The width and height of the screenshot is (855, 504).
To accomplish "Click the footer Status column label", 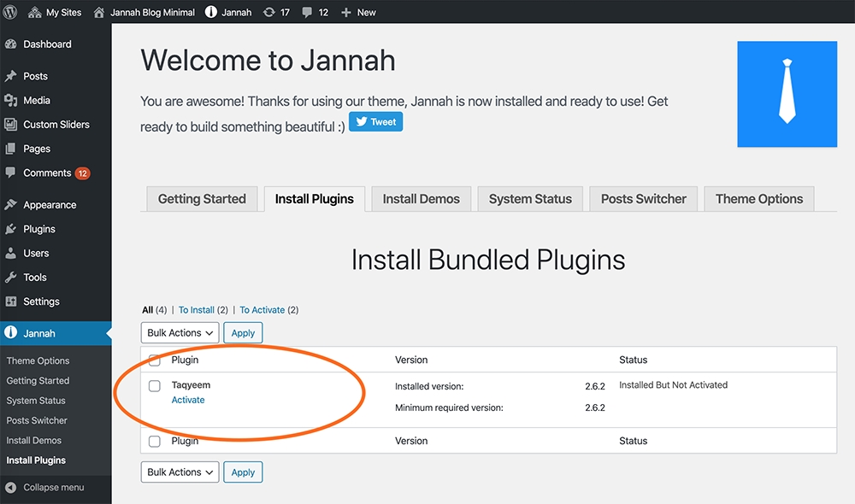I will click(x=633, y=441).
